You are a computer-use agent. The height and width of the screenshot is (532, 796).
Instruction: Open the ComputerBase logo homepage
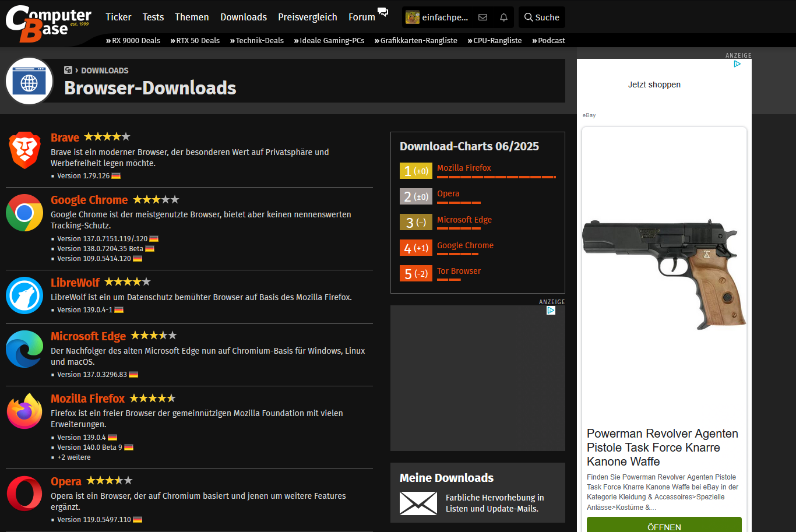(48, 24)
